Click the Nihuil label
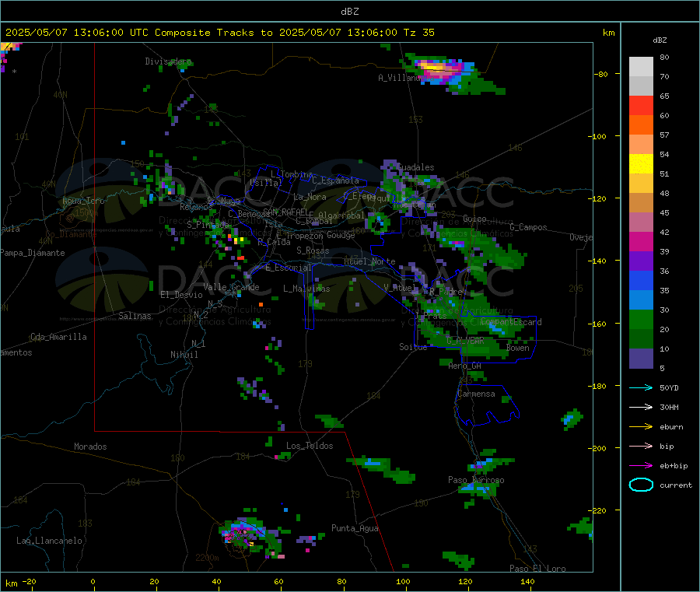The height and width of the screenshot is (592, 700). [184, 355]
